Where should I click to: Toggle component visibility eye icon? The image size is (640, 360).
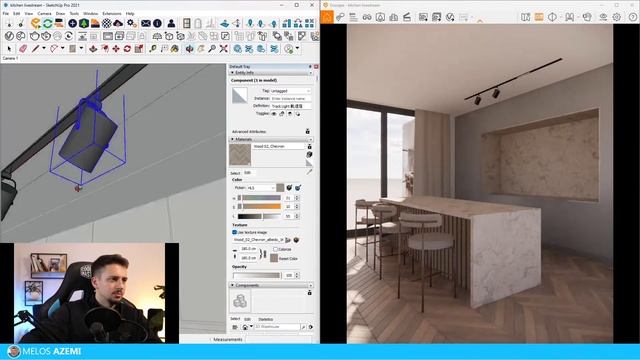(274, 114)
